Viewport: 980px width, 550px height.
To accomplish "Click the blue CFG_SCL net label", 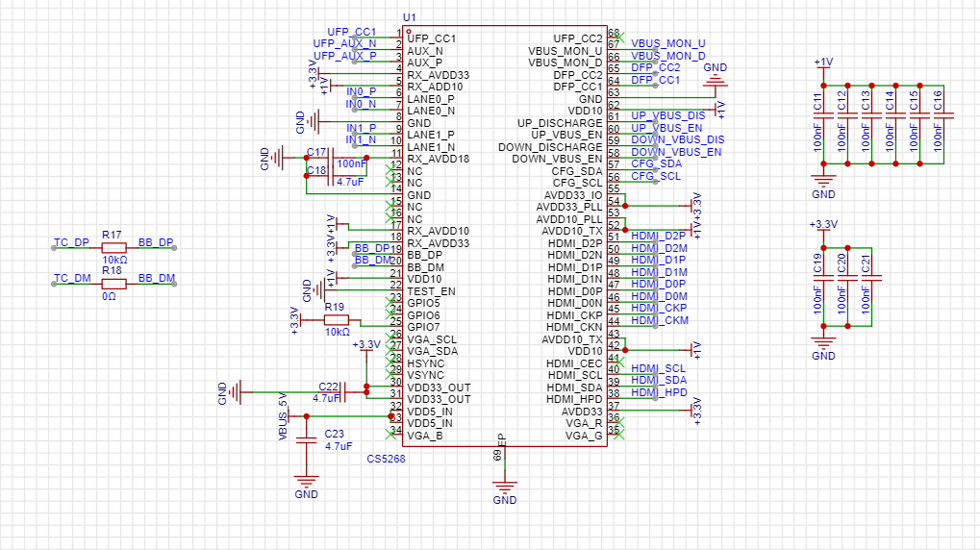I will [x=656, y=176].
